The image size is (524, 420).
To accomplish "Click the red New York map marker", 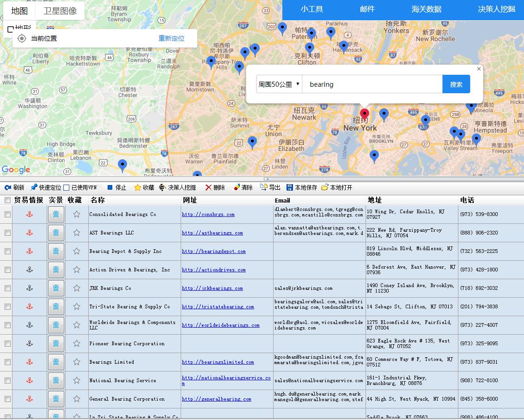I will [x=364, y=114].
